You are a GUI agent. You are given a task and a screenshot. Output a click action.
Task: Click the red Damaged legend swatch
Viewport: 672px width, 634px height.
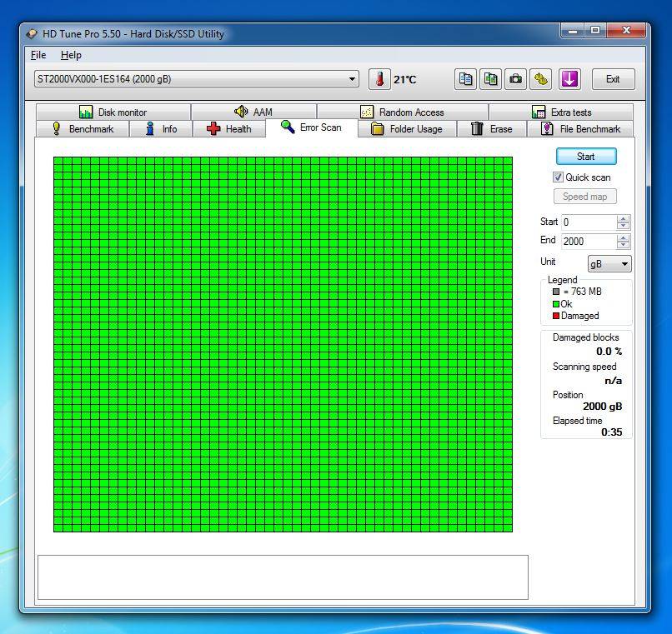[556, 316]
